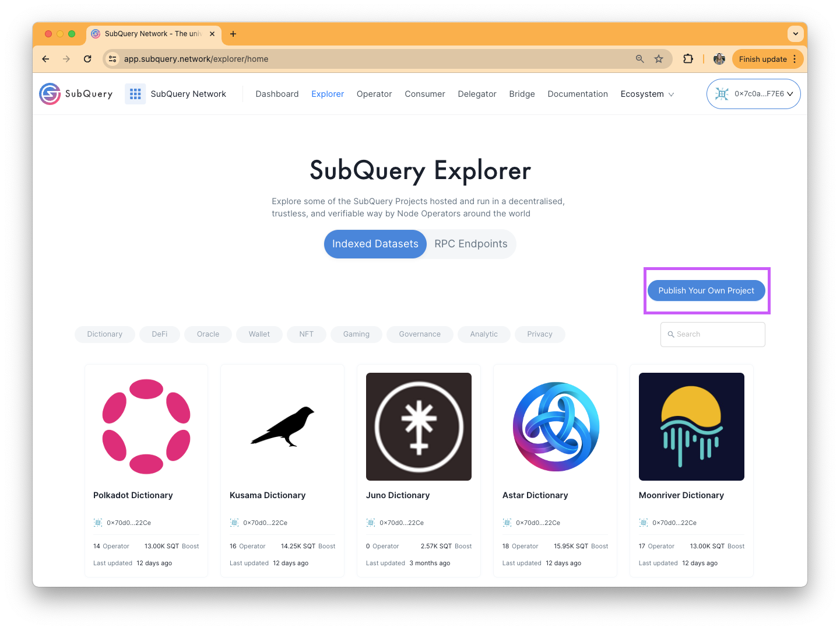
Task: Open the wallet 0x7c0a...F7E6 dropdown
Action: [x=753, y=94]
